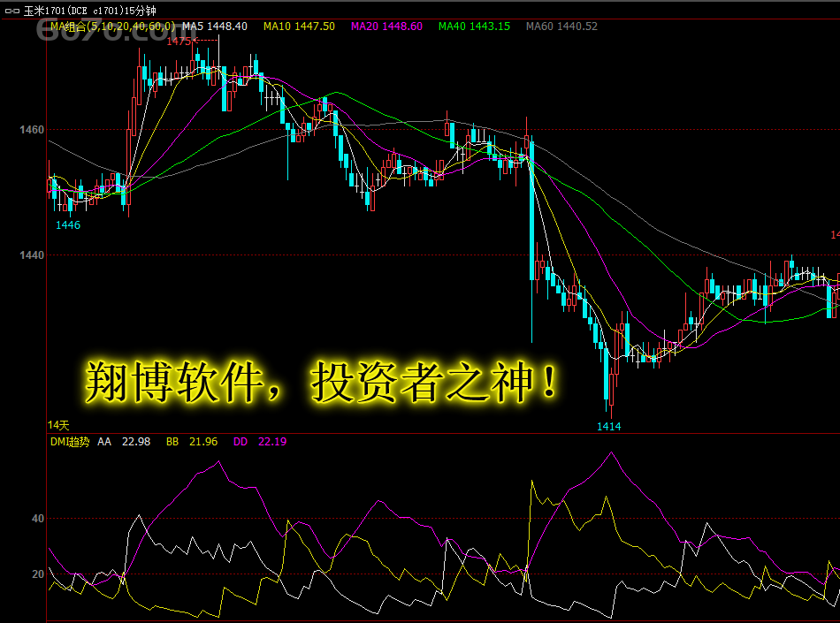Select the DD 22.19 reading
The image size is (840, 623).
260,442
